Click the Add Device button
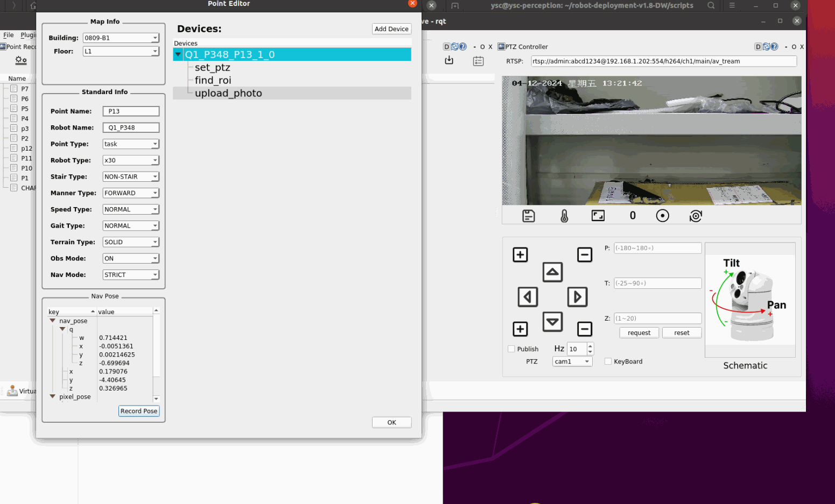Viewport: 835px width, 504px height. pyautogui.click(x=391, y=29)
